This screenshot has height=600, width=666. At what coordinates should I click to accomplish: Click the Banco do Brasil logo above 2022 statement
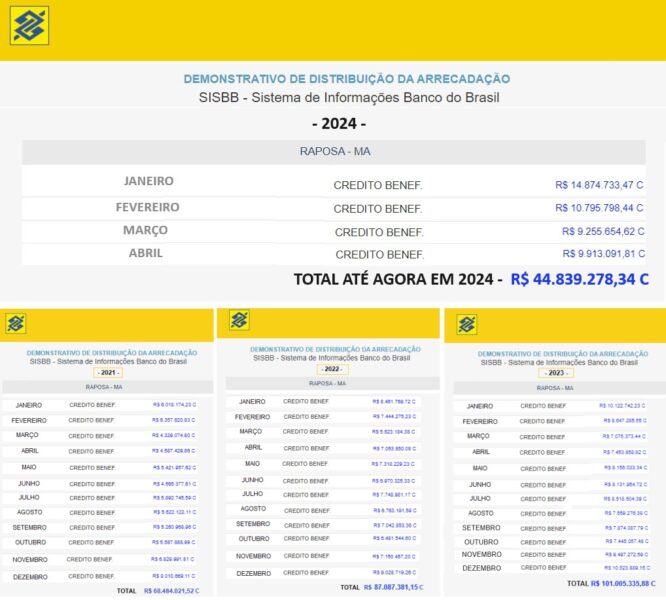pyautogui.click(x=239, y=320)
